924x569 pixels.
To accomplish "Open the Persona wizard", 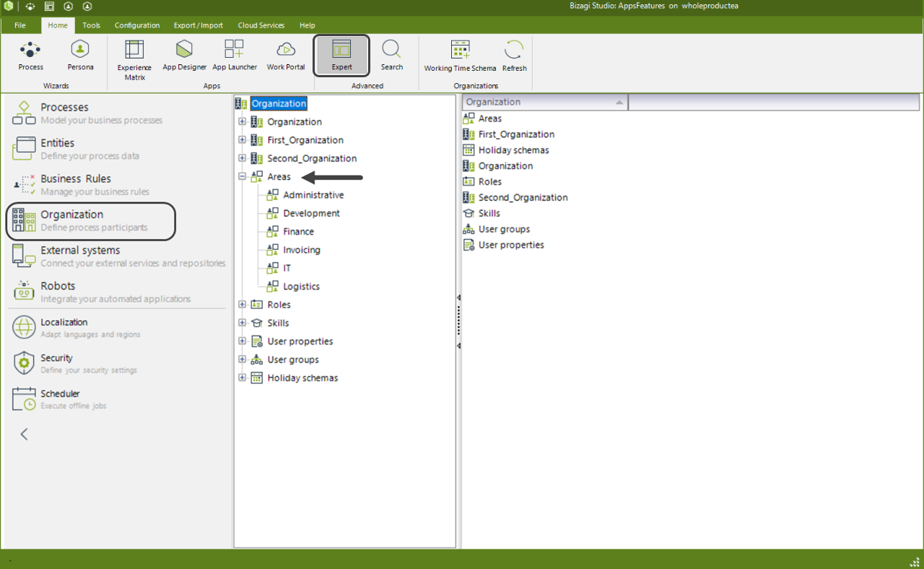I will (80, 56).
